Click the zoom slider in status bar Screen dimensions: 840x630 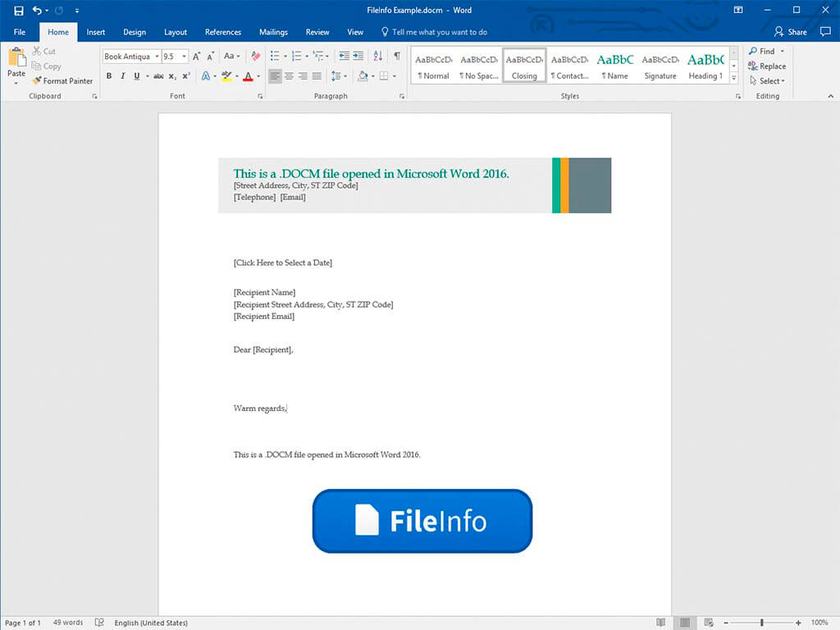[x=762, y=623]
